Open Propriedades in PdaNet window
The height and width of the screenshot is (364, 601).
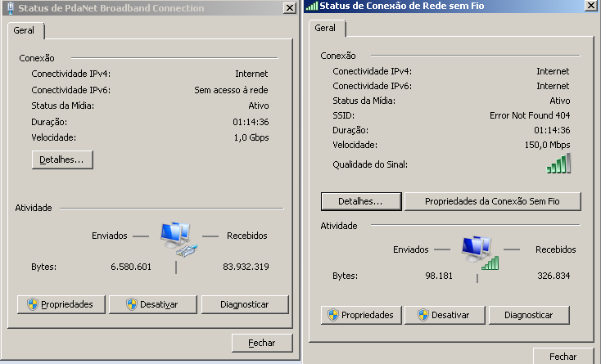(61, 304)
